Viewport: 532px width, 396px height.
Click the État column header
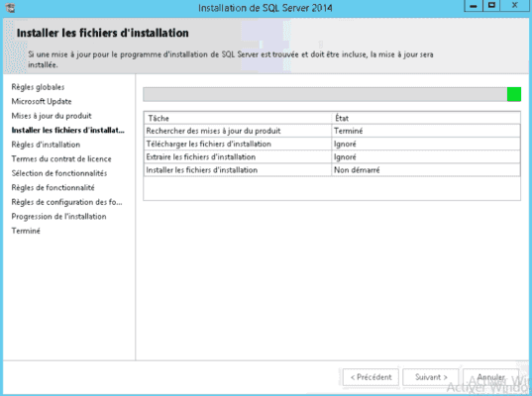point(425,118)
